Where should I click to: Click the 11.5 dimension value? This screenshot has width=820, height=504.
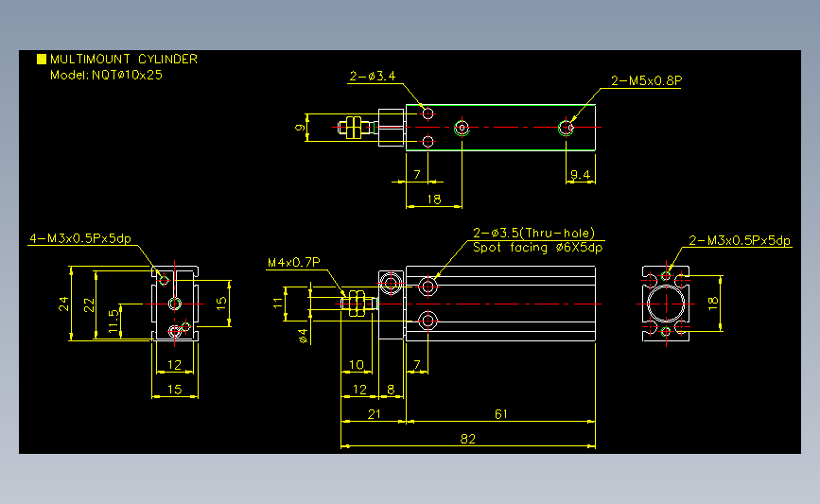pyautogui.click(x=113, y=321)
